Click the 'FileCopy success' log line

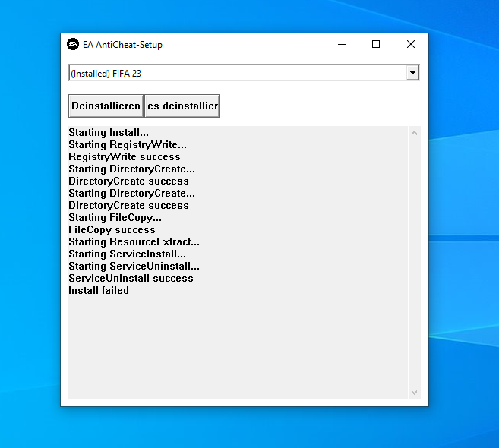(x=112, y=229)
